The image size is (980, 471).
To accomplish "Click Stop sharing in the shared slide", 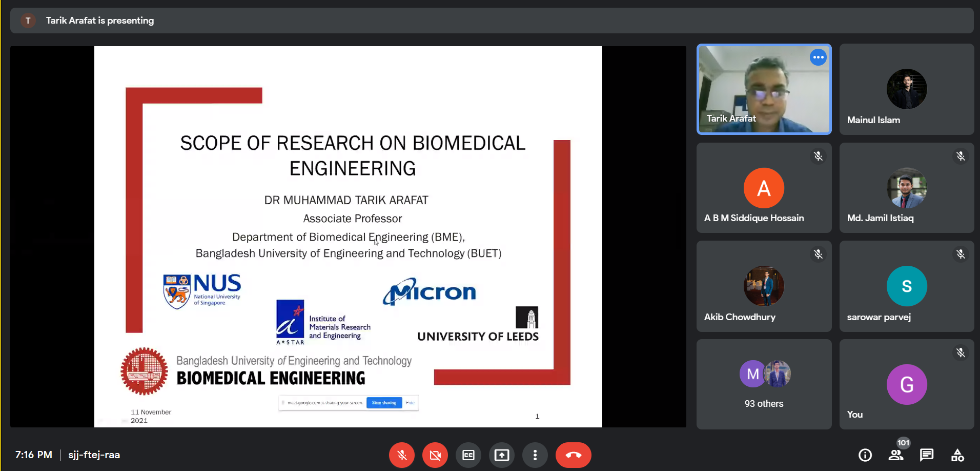I will tap(384, 403).
